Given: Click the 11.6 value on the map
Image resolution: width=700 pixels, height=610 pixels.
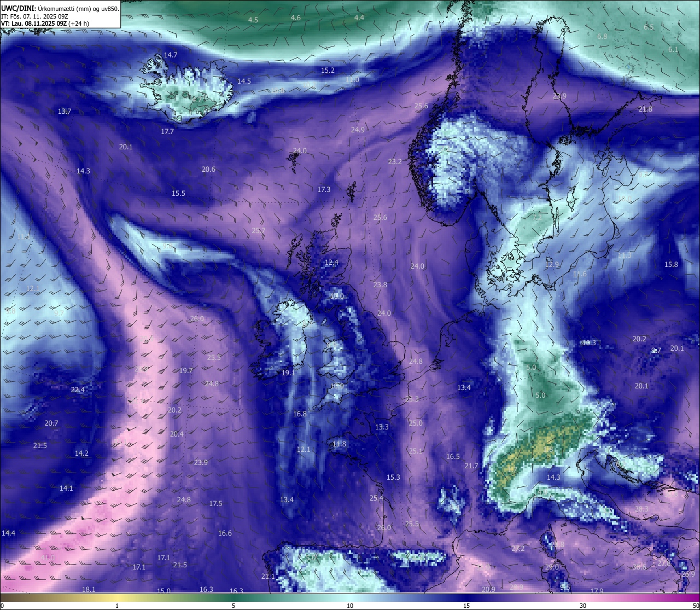Looking at the screenshot, I should click(x=580, y=274).
